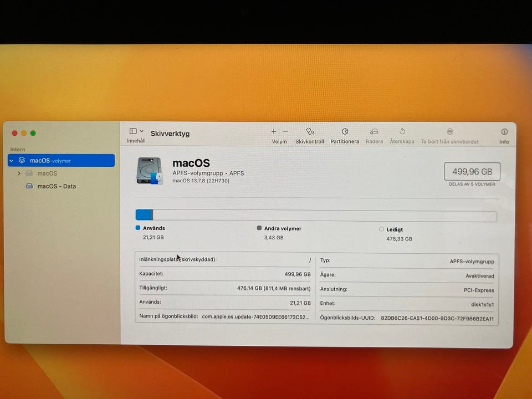Click the Info toolbar label

(x=504, y=142)
